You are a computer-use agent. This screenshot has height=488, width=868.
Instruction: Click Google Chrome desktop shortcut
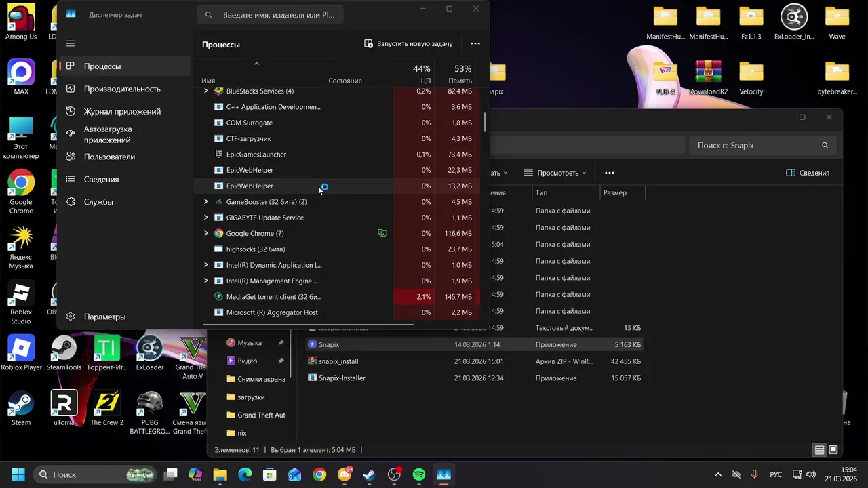point(21,192)
